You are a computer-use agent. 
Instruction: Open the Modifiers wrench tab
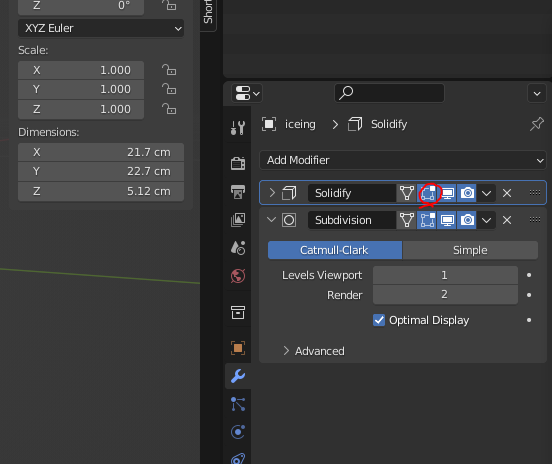click(x=238, y=376)
